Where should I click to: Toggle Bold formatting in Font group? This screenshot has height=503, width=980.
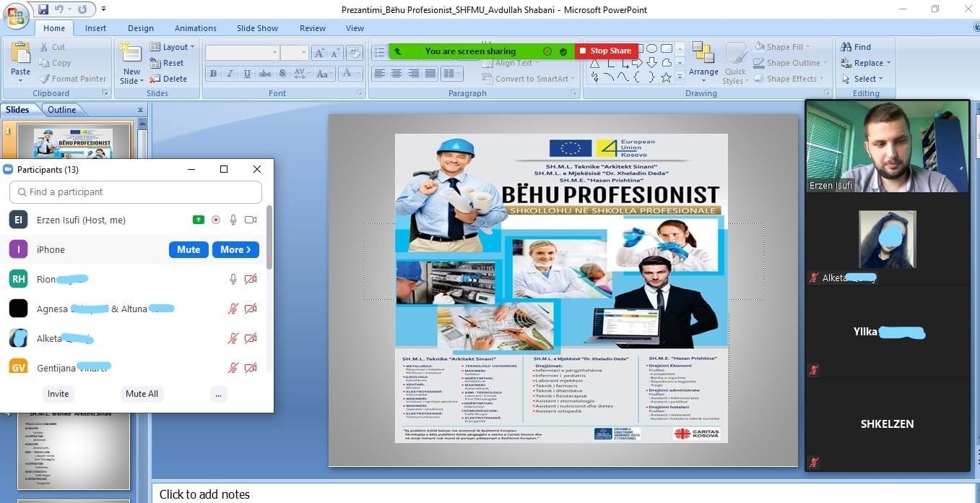(x=213, y=74)
